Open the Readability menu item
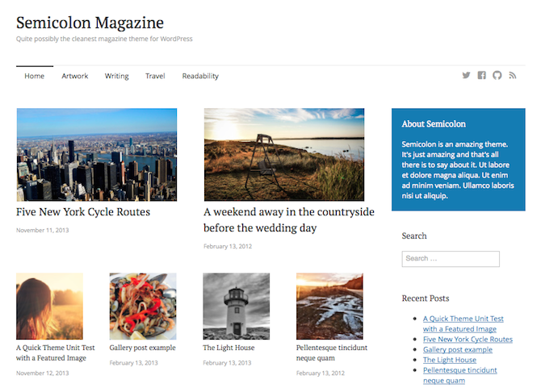 (200, 76)
